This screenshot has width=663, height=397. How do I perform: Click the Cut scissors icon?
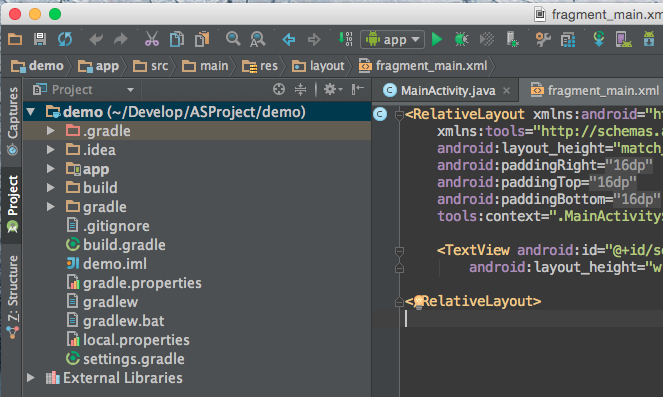[x=152, y=39]
